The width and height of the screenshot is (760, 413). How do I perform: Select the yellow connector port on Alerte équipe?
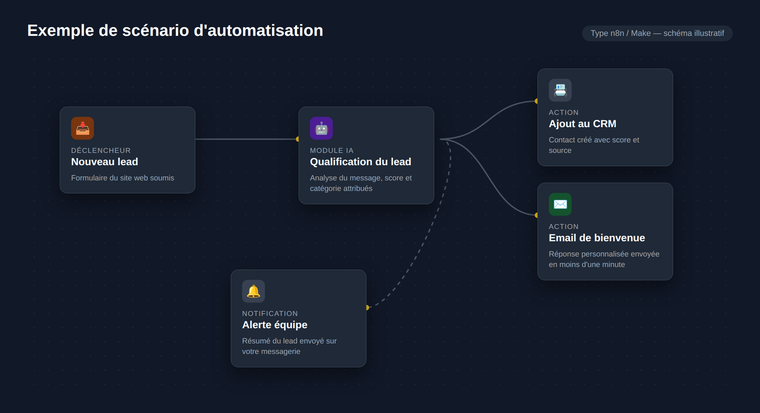(x=367, y=307)
